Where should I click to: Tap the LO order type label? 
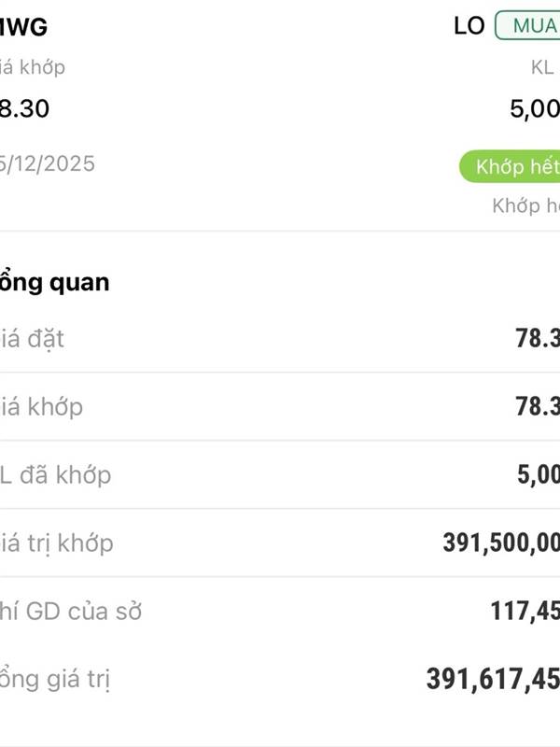pyautogui.click(x=469, y=26)
